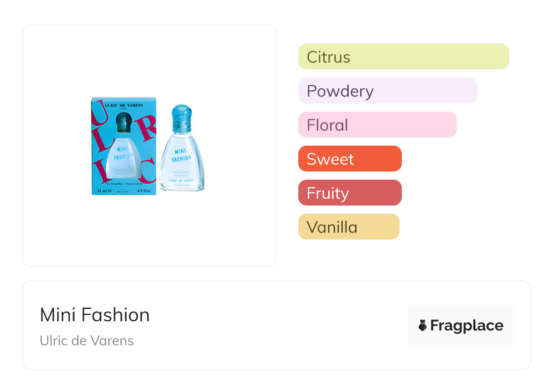Screen dimensions: 553x392
Task: Click the blue perfume box packaging image
Action: tap(123, 146)
